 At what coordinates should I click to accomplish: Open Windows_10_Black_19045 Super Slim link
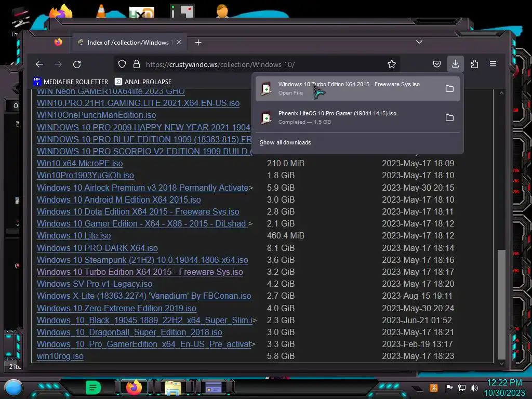tap(144, 320)
